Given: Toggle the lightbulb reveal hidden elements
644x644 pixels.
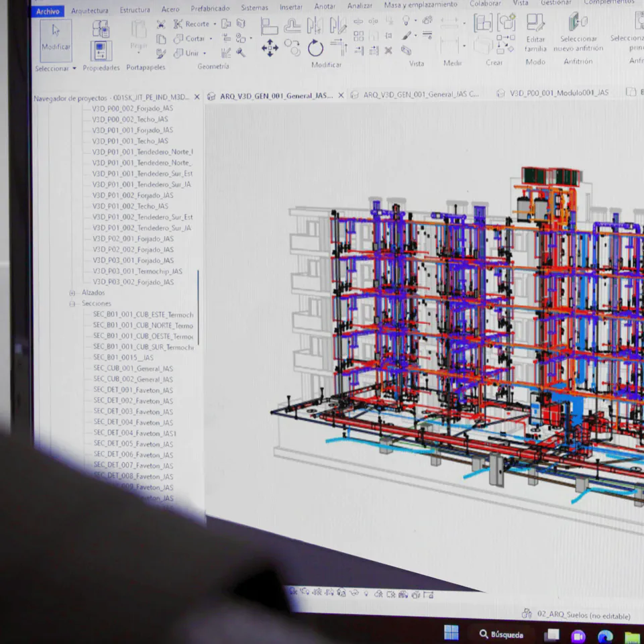Looking at the screenshot, I should coord(406,21).
